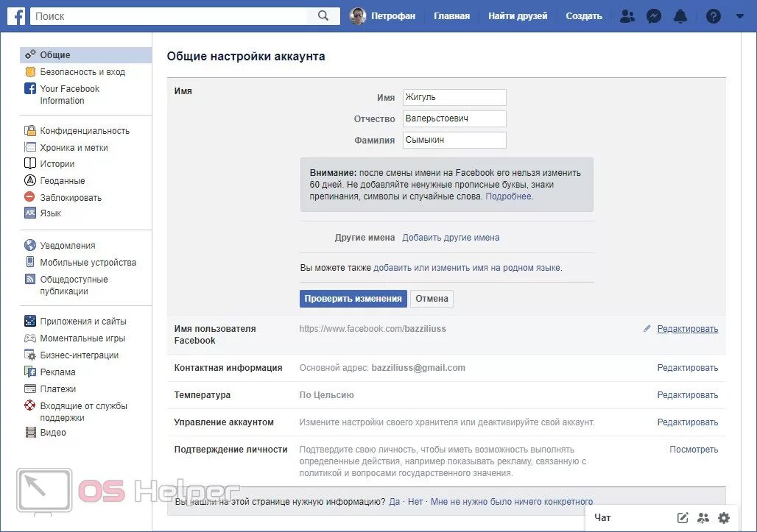
Task: Click the Конфиденциальность lock icon
Action: [x=30, y=130]
